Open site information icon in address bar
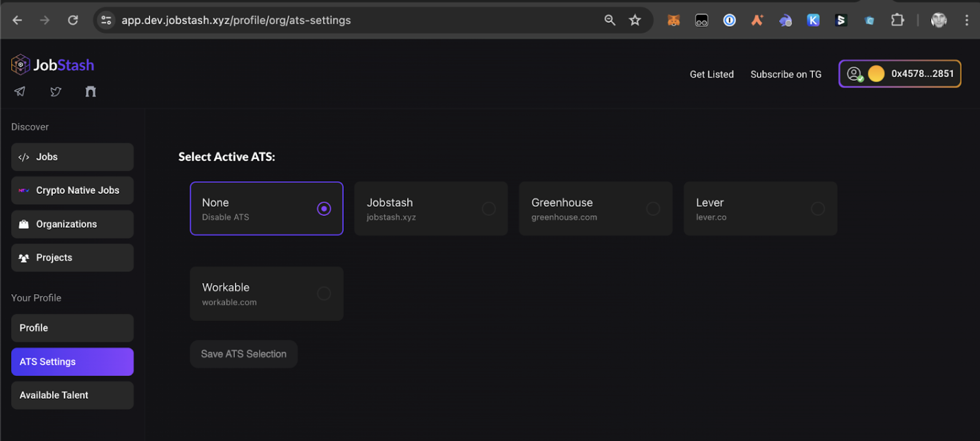Viewport: 980px width, 441px height. point(106,20)
